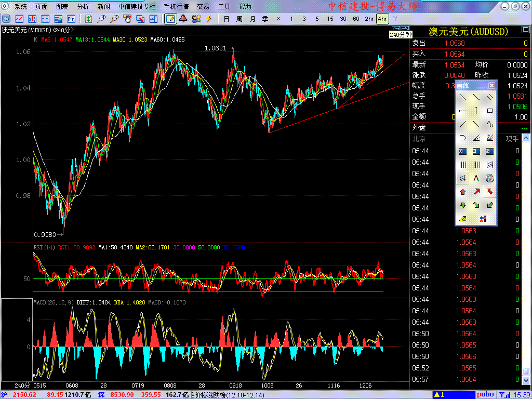Select the circular wheel drawing tool
This screenshot has width=532, height=399.
coord(489,178)
